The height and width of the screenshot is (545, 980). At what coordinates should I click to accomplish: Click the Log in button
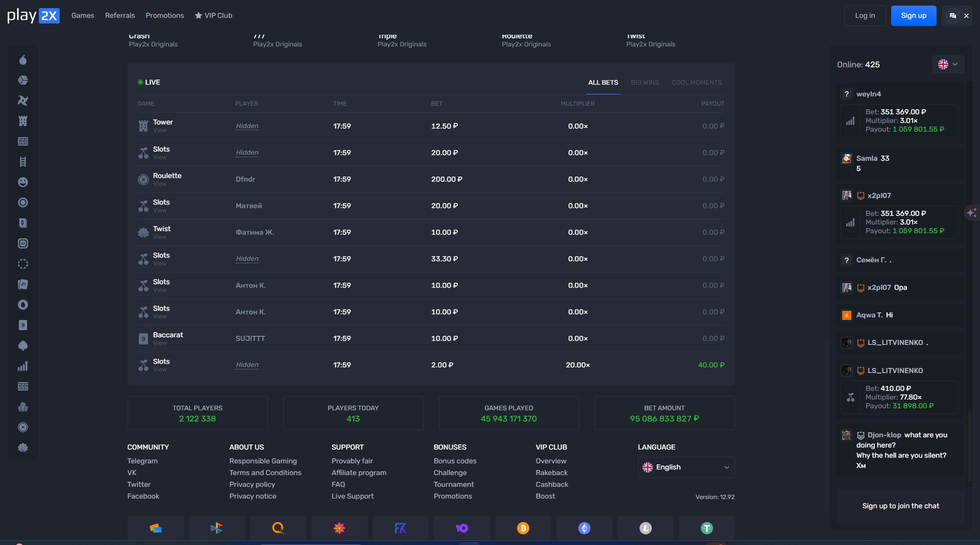(865, 16)
